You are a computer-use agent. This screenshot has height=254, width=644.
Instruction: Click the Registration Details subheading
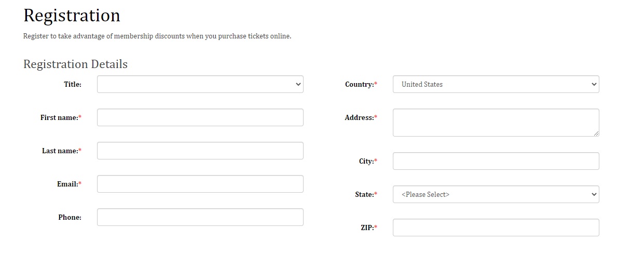click(75, 64)
